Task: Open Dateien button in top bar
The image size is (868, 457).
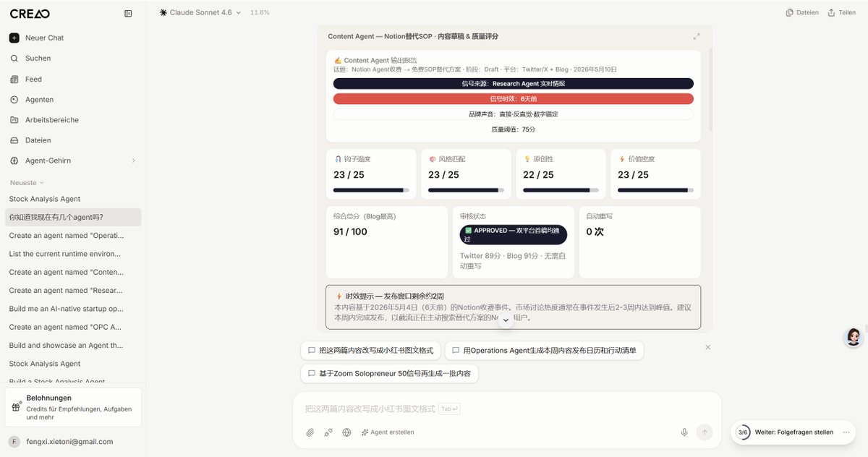Action: (x=802, y=12)
